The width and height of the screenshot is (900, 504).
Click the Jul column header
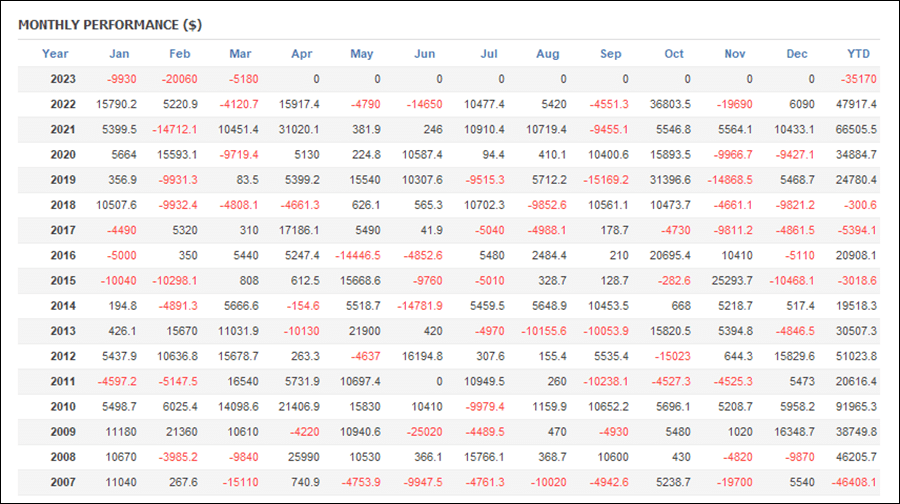coord(489,54)
